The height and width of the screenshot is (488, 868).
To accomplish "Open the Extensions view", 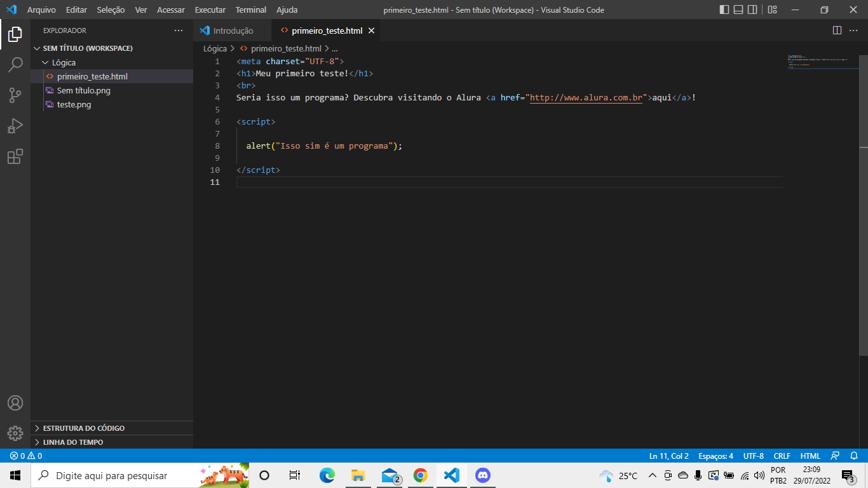I will point(15,156).
